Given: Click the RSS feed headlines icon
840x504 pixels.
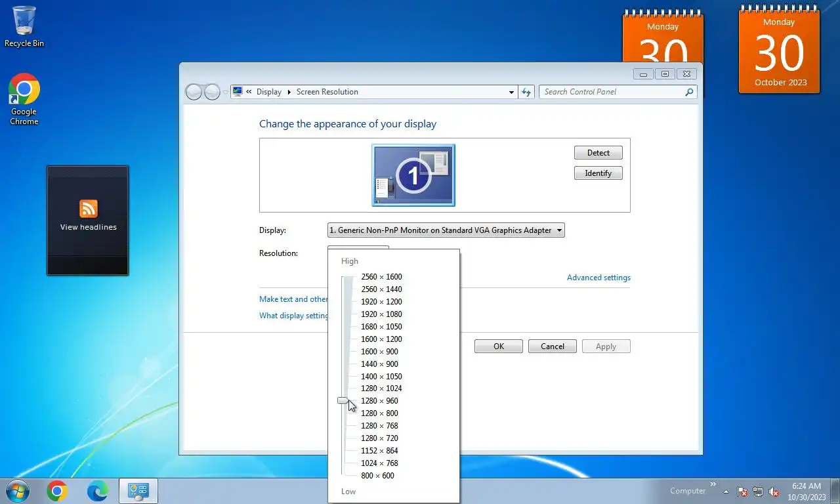Looking at the screenshot, I should [89, 209].
